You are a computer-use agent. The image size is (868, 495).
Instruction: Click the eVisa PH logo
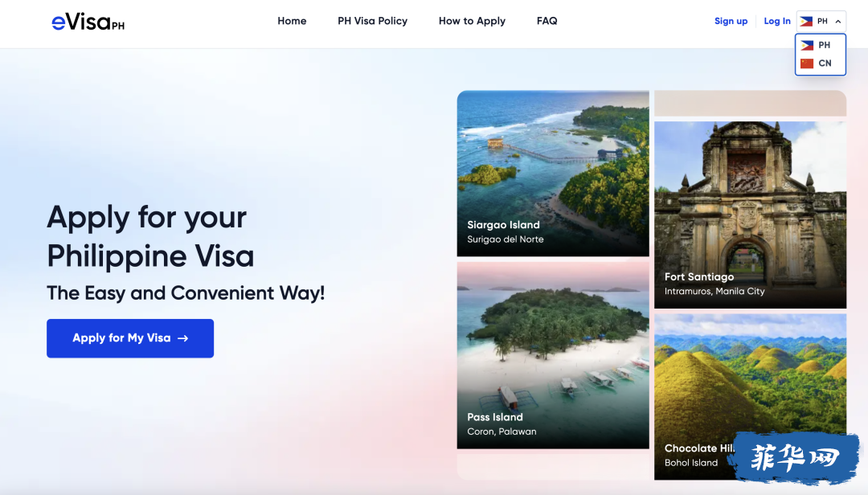pyautogui.click(x=88, y=22)
